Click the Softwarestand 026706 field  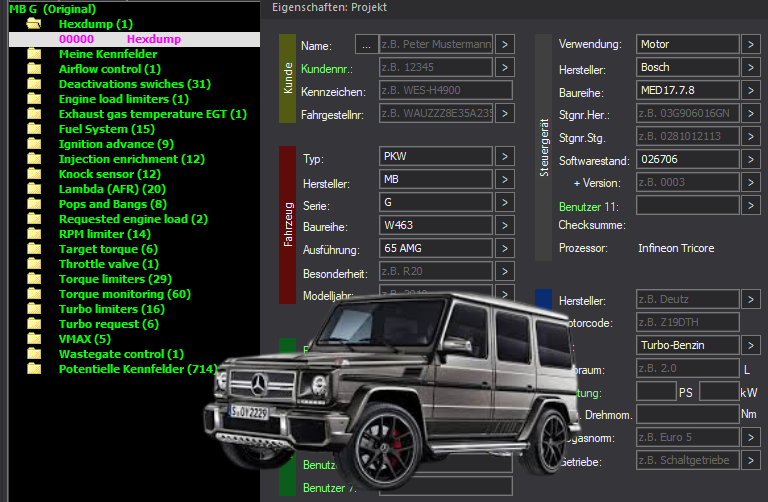click(x=688, y=159)
